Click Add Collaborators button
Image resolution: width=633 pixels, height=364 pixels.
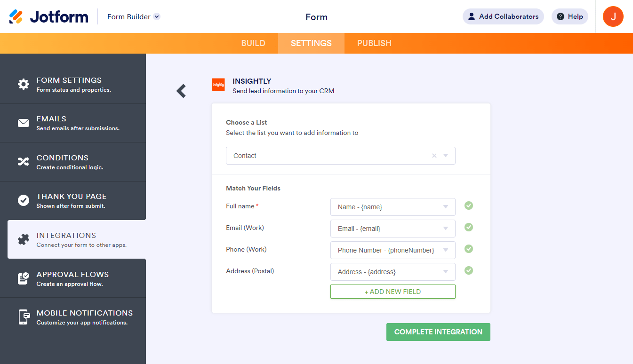tap(503, 16)
